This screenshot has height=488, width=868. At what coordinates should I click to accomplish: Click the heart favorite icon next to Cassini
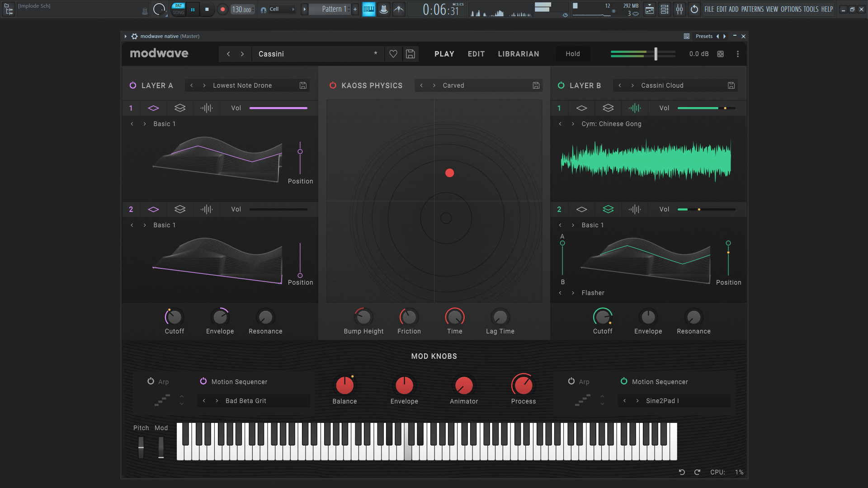pyautogui.click(x=393, y=54)
